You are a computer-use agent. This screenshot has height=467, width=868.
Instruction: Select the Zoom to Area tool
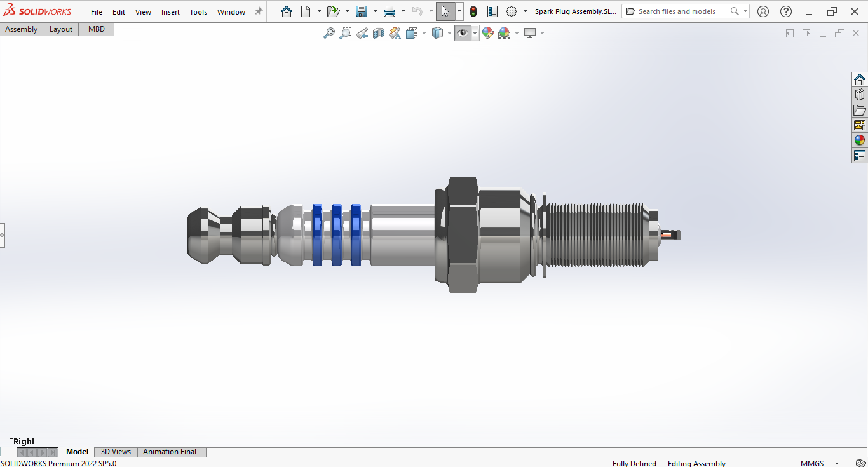(x=346, y=33)
